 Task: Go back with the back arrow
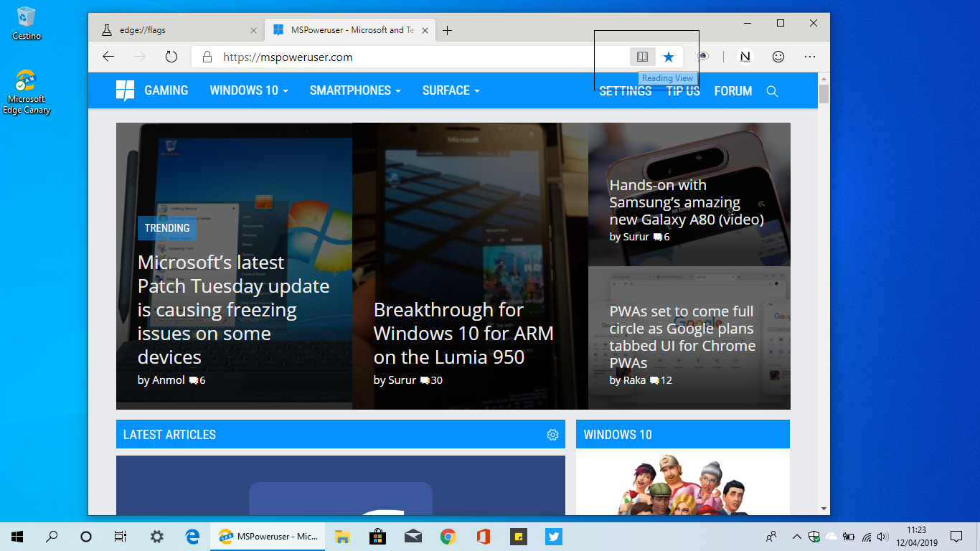(x=108, y=57)
